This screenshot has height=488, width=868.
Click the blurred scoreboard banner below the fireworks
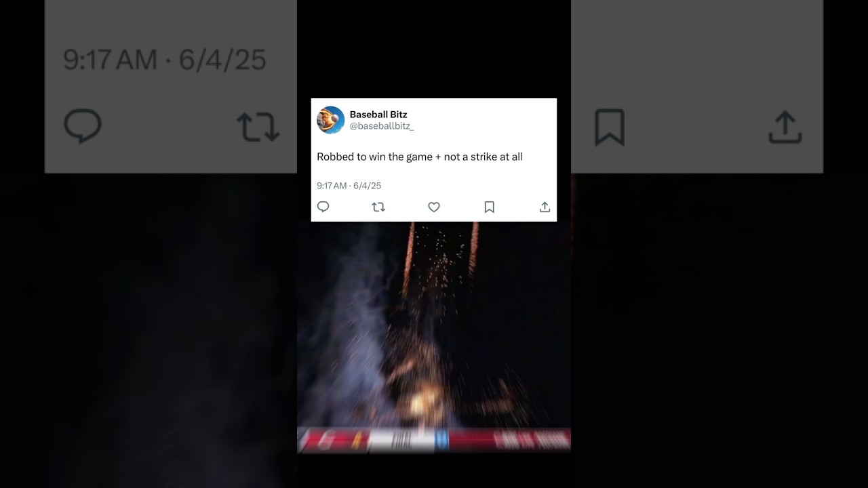[x=434, y=440]
